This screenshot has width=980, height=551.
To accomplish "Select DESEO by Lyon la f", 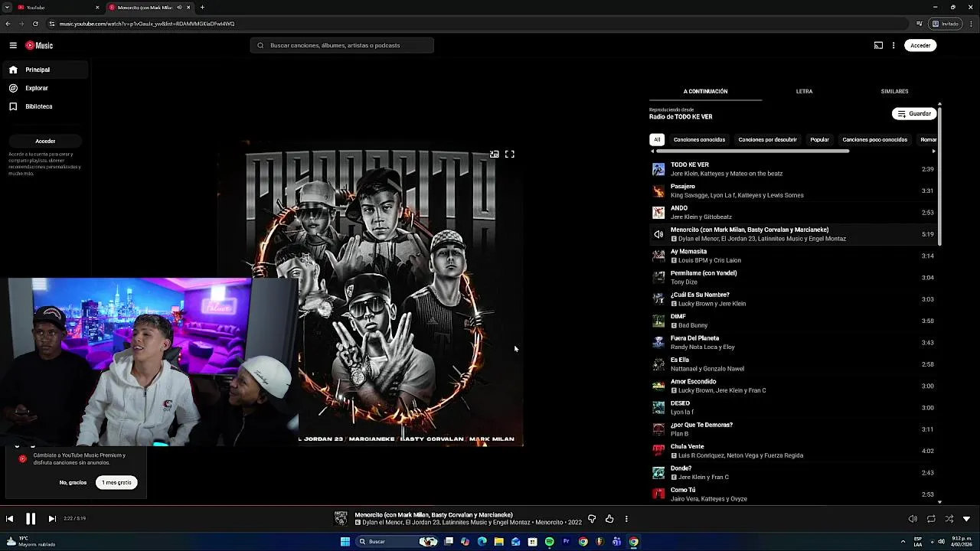I will click(x=793, y=407).
